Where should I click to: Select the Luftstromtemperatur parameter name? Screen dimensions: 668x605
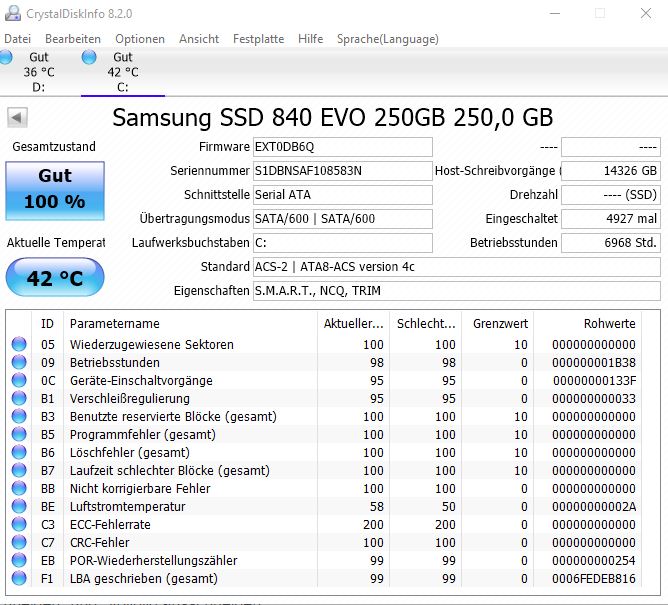(x=127, y=507)
